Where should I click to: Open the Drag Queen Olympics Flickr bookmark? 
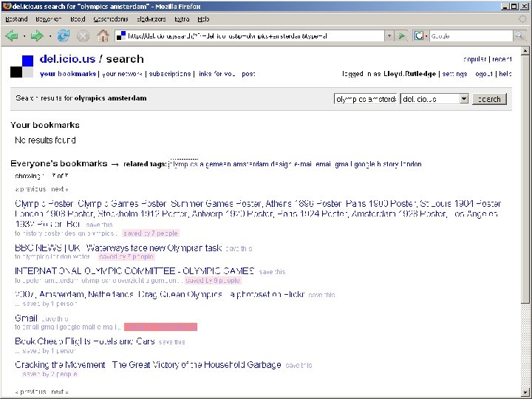[160, 294]
